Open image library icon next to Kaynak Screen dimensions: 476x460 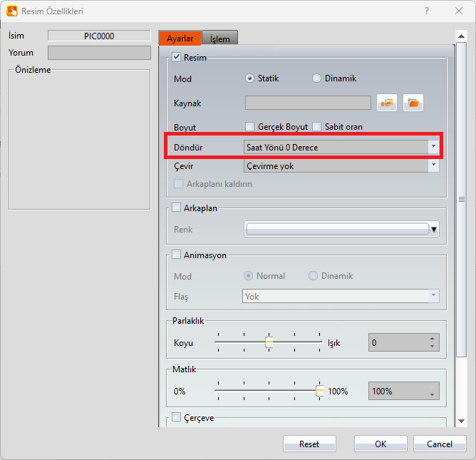click(387, 103)
